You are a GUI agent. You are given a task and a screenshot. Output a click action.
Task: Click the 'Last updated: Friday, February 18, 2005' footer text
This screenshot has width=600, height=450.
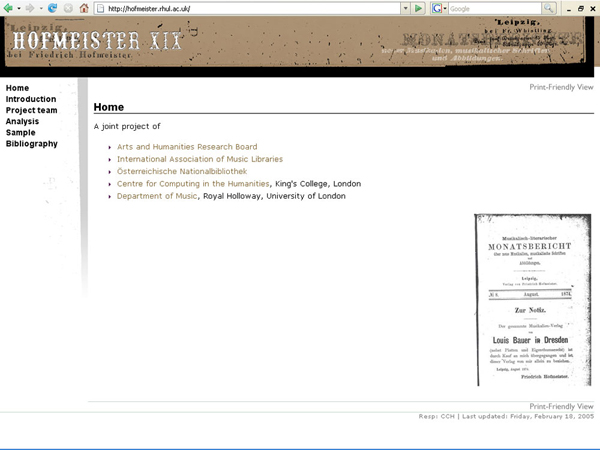[528, 416]
